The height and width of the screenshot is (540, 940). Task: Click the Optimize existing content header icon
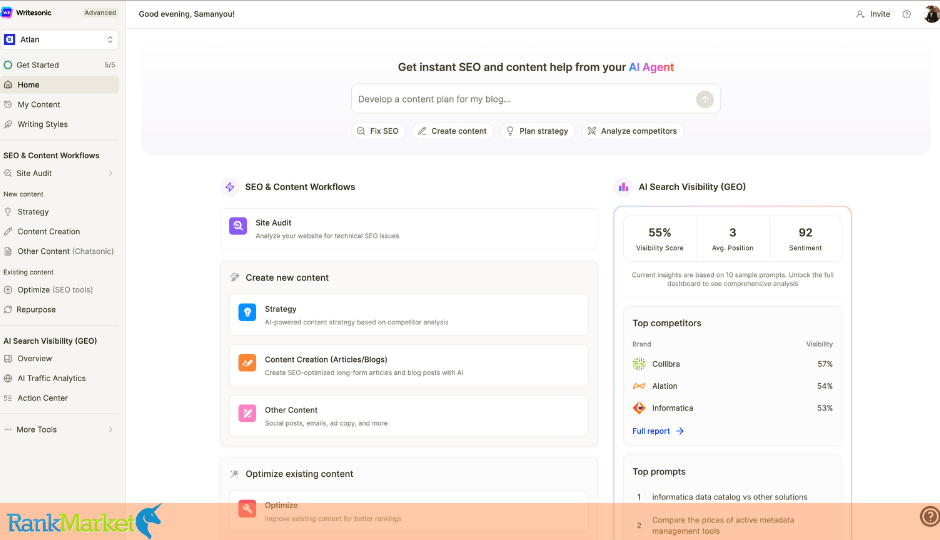pyautogui.click(x=234, y=473)
